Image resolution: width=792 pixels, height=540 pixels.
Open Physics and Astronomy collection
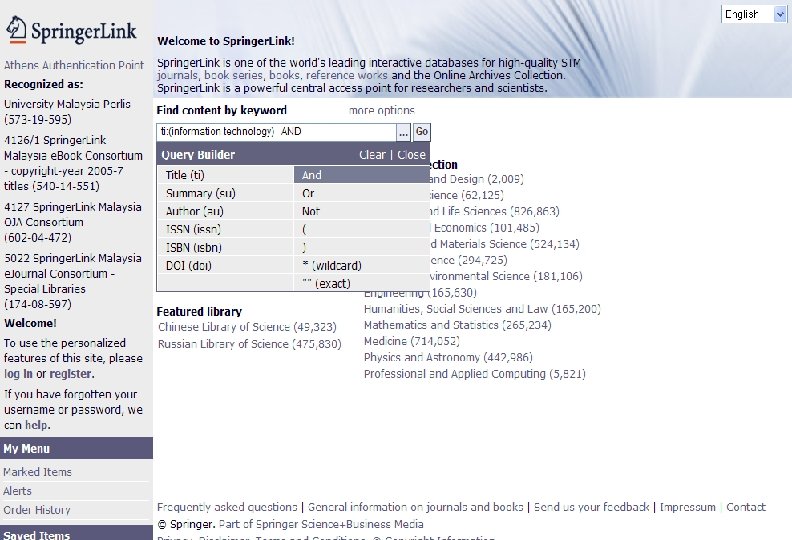(448, 357)
